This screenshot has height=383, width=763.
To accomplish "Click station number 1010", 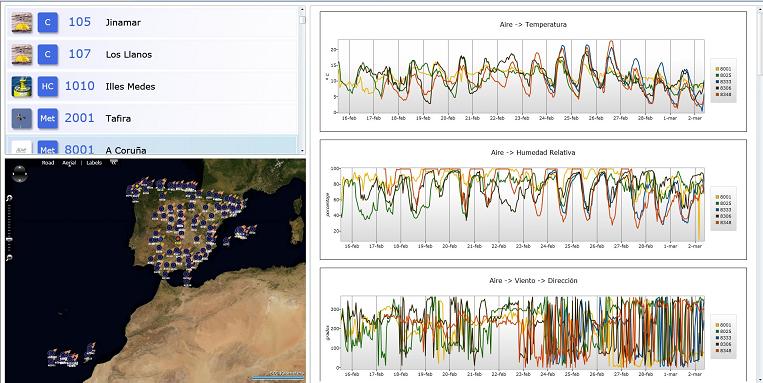I will click(80, 86).
